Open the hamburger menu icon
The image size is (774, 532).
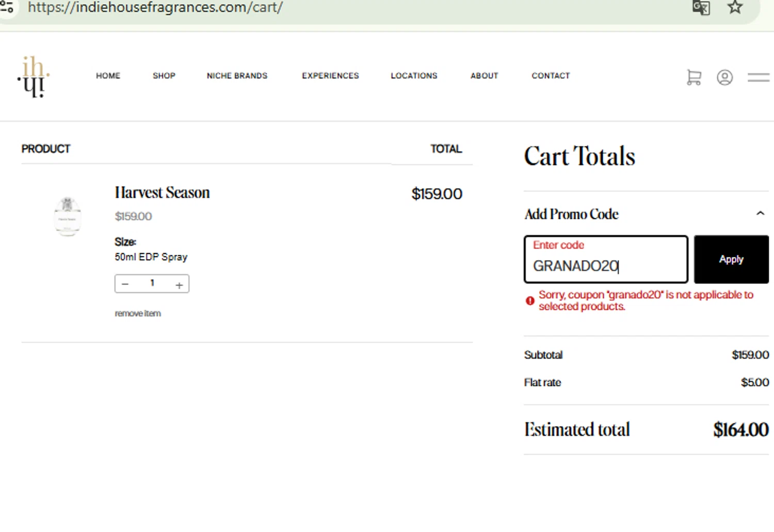pos(759,77)
